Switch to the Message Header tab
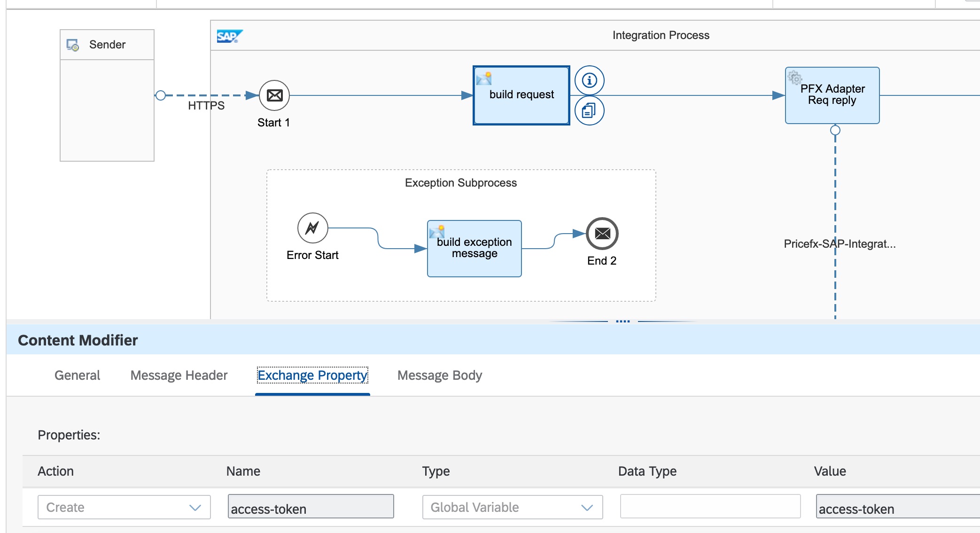 tap(179, 375)
